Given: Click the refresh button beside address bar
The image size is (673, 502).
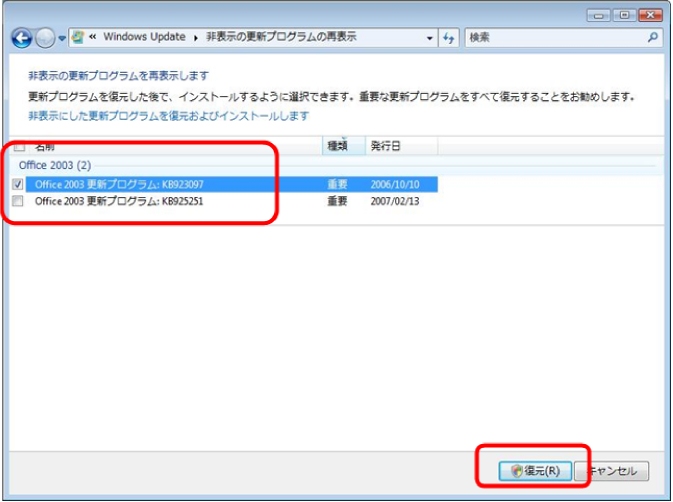Looking at the screenshot, I should point(449,38).
